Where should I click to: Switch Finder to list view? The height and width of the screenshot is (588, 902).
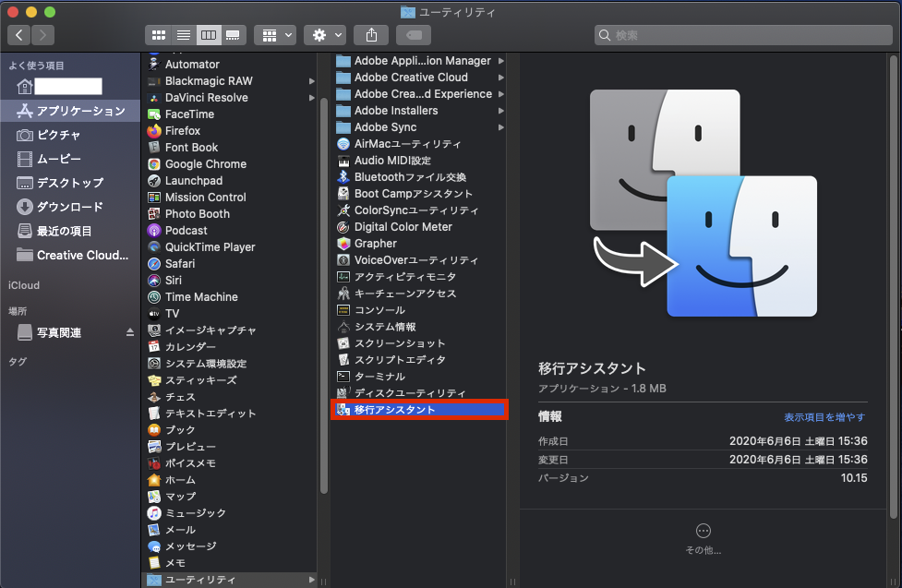tap(184, 35)
